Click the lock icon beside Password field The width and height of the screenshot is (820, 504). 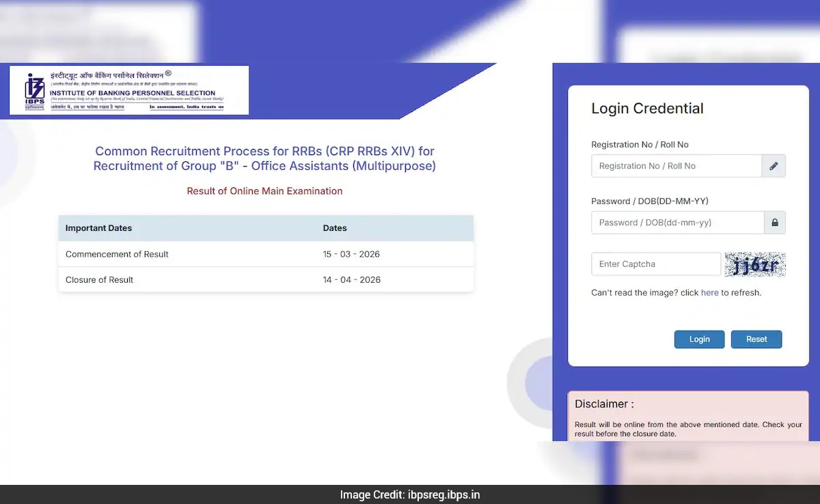pyautogui.click(x=774, y=223)
